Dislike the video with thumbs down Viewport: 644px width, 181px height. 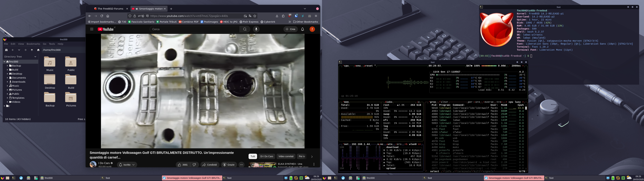194,165
